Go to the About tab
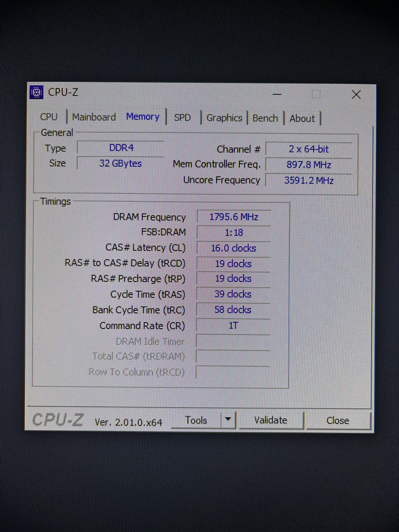 (302, 119)
